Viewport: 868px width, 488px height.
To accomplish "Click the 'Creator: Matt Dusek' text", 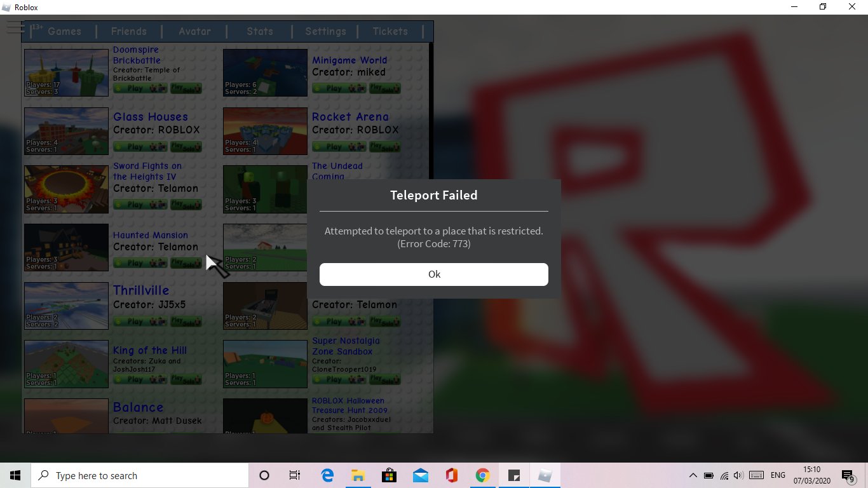I will (x=158, y=421).
